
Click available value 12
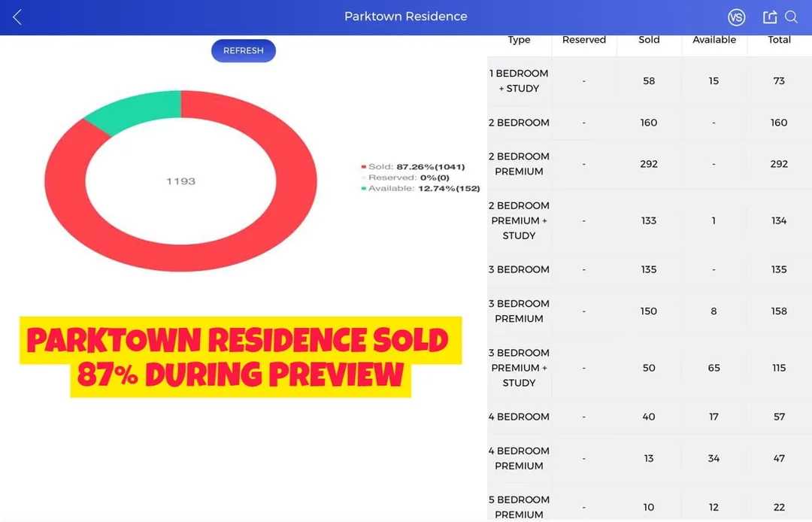click(714, 507)
